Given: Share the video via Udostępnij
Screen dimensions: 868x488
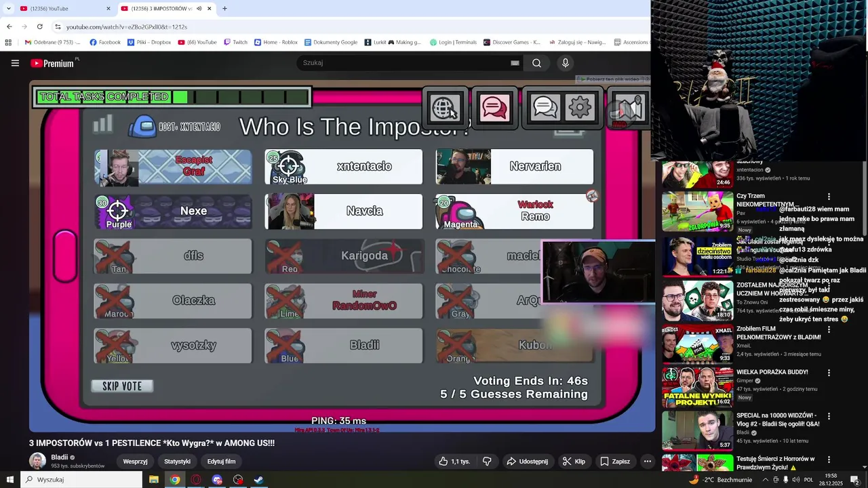Looking at the screenshot, I should (x=527, y=462).
